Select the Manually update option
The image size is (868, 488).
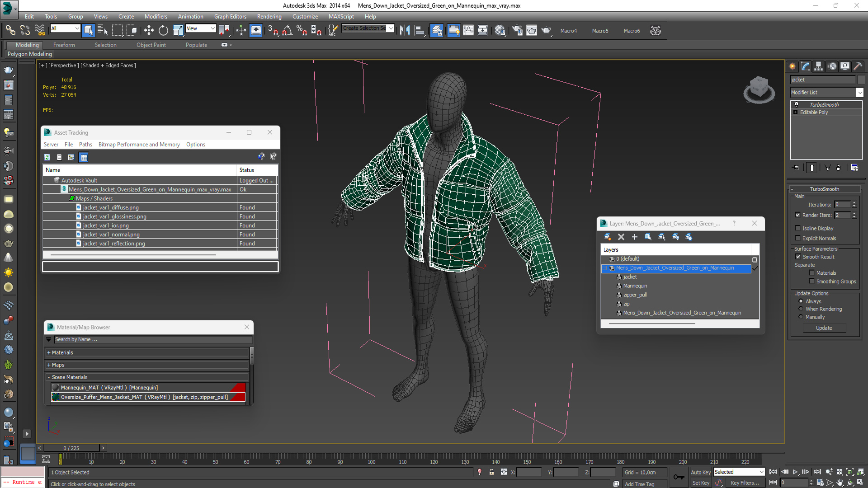pyautogui.click(x=801, y=317)
